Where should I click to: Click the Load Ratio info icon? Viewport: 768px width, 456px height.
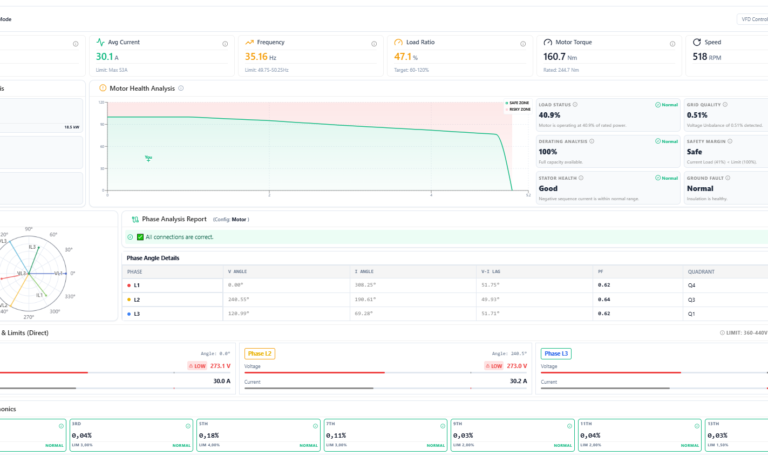523,44
